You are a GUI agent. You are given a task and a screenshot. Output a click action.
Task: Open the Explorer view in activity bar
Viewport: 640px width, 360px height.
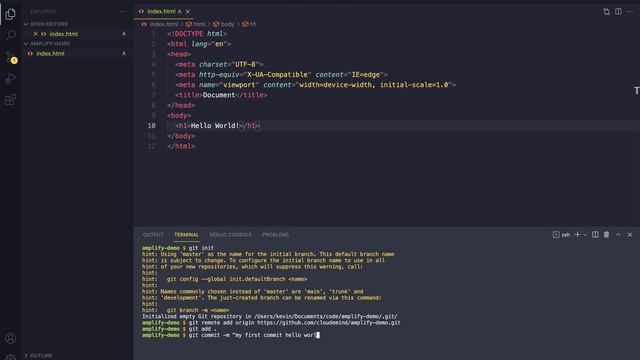11,14
